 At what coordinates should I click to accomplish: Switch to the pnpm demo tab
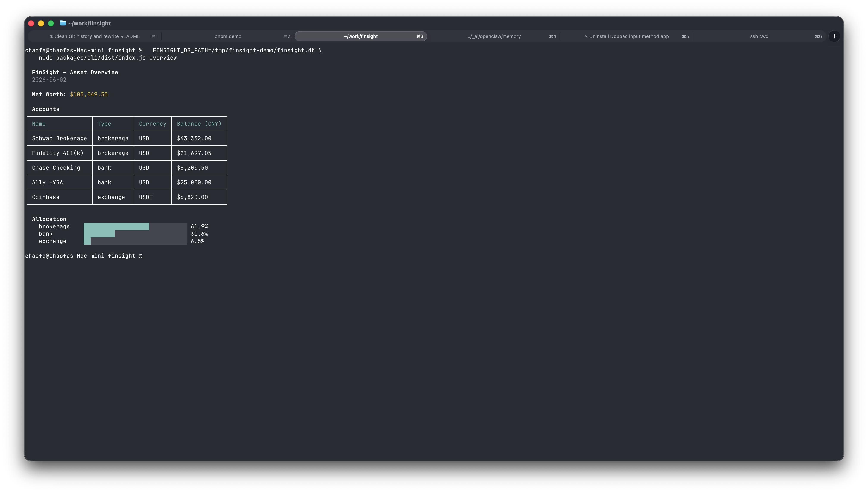pos(228,36)
